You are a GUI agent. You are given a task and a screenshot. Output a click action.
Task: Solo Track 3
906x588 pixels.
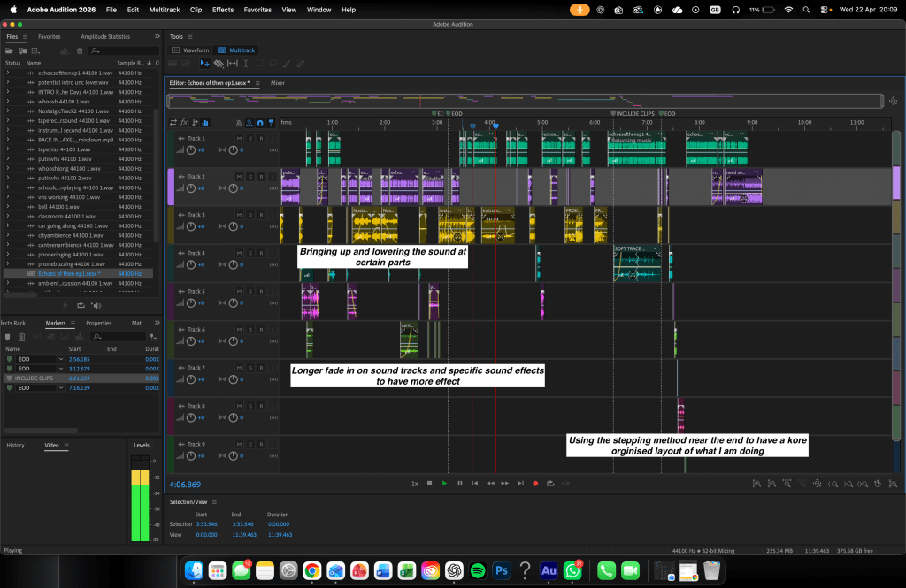click(250, 215)
